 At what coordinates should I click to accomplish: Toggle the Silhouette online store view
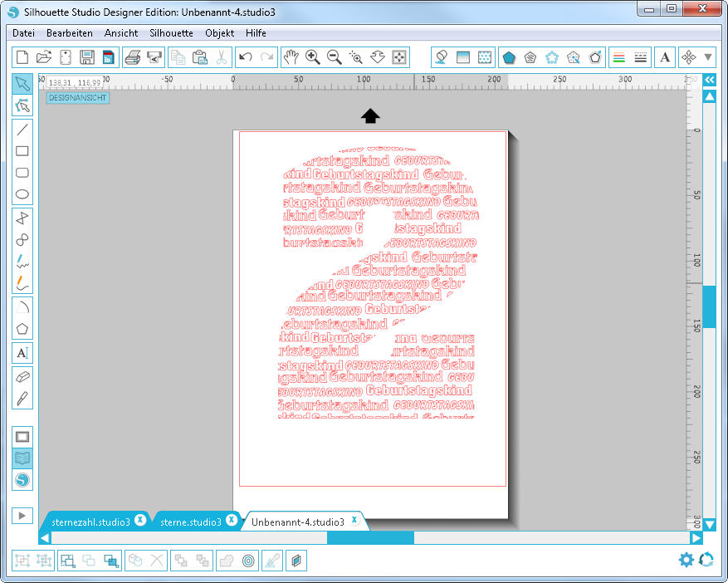tap(22, 480)
